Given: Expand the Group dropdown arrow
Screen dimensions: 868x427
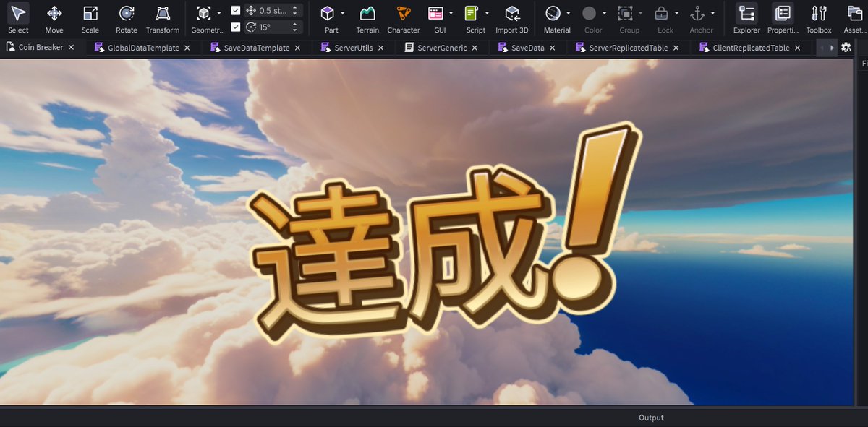Looking at the screenshot, I should click(641, 13).
